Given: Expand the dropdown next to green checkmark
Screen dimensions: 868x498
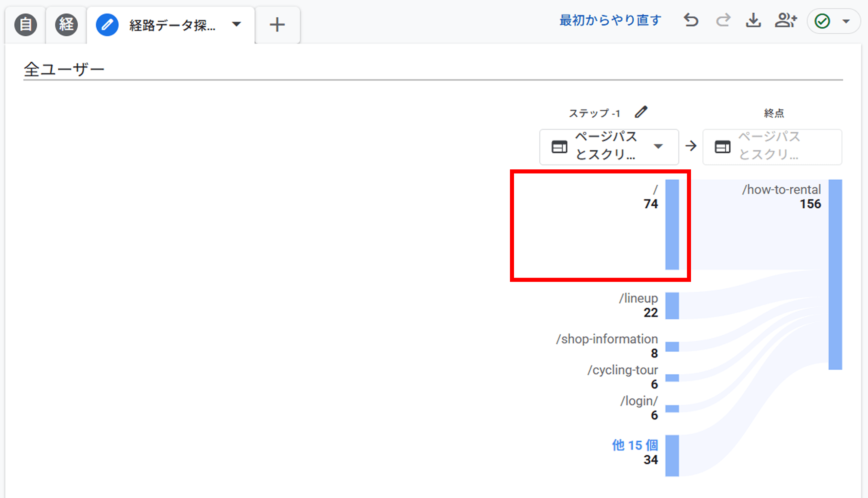Looking at the screenshot, I should click(x=846, y=21).
